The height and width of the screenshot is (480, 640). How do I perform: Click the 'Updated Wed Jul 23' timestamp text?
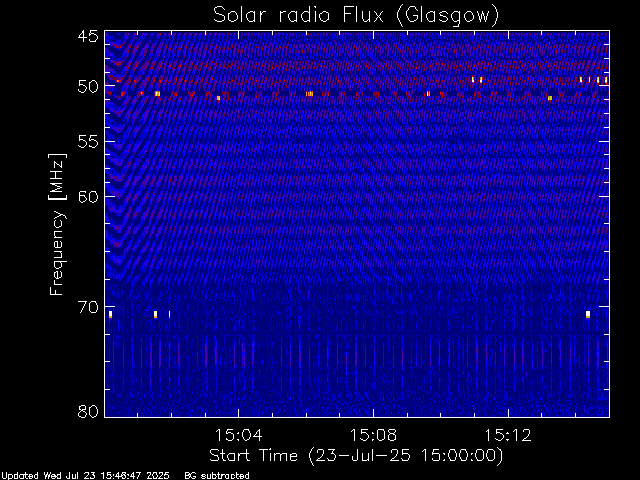(85, 476)
